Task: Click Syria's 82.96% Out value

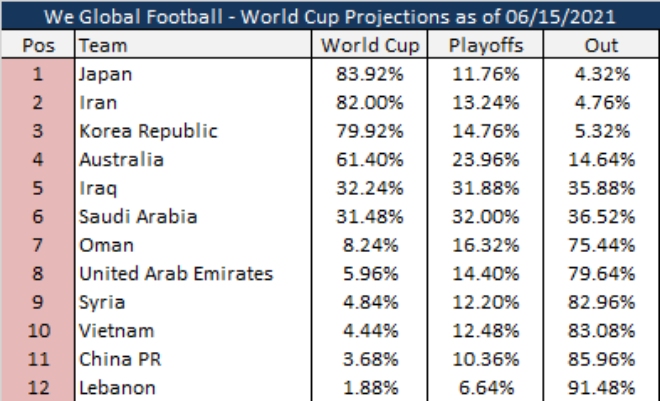Action: tap(605, 302)
